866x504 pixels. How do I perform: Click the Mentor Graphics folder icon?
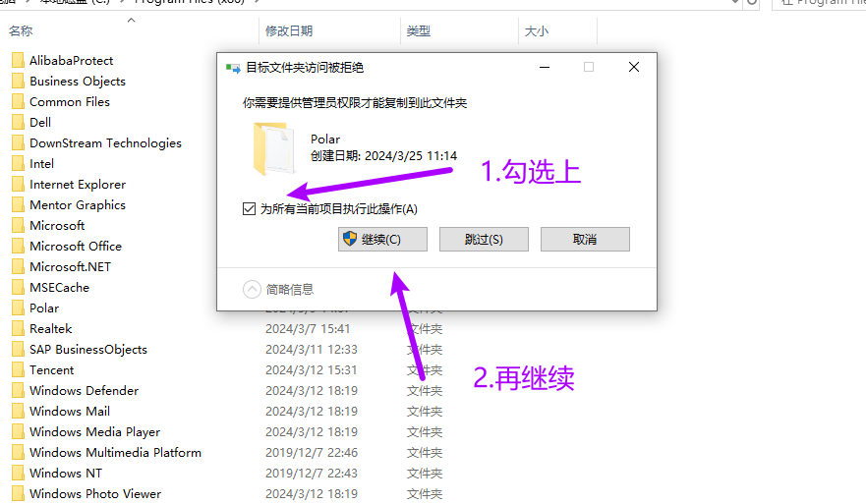click(19, 204)
